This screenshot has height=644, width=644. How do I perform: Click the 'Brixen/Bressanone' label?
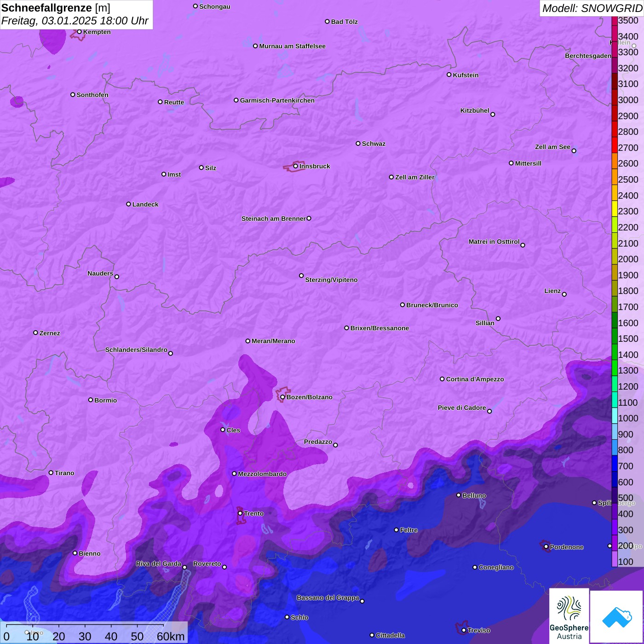tap(379, 328)
